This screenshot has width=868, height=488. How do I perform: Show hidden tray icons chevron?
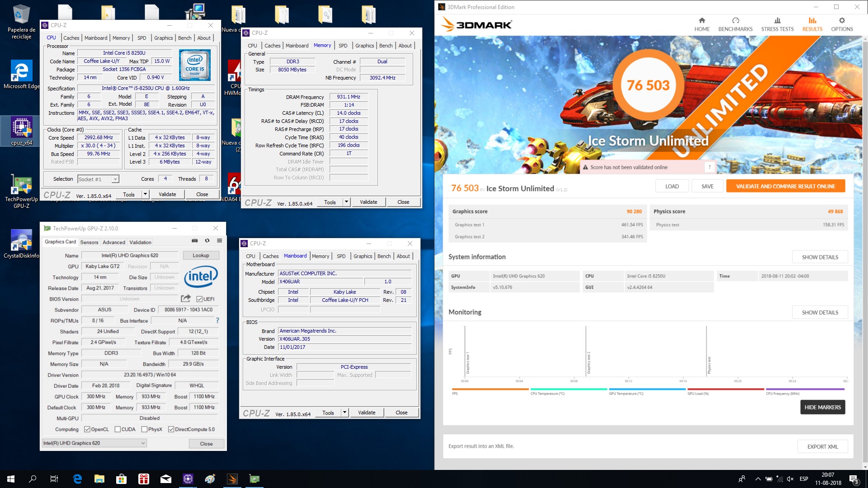[758, 479]
